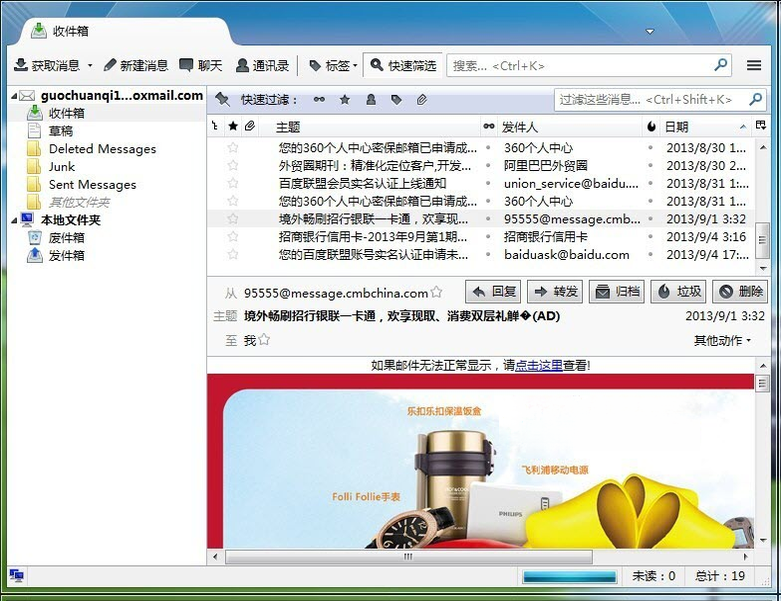Open the Junk folder
Image resolution: width=781 pixels, height=601 pixels.
click(61, 166)
